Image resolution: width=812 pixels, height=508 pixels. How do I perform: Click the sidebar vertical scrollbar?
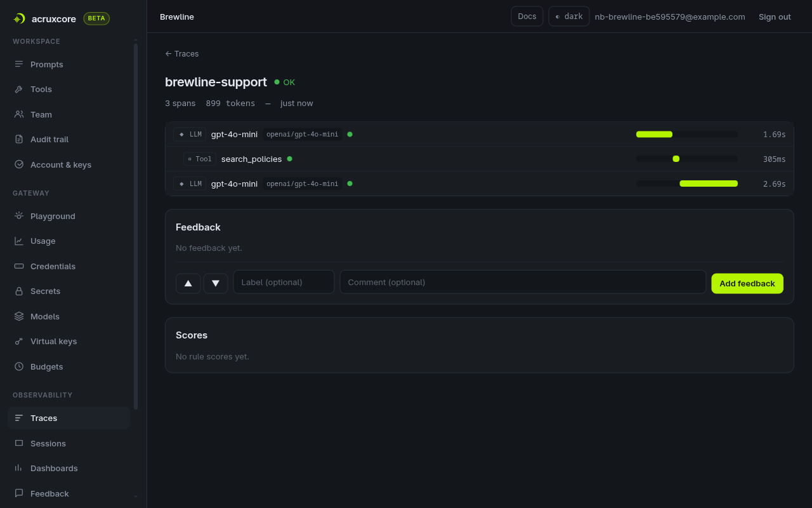[136, 225]
